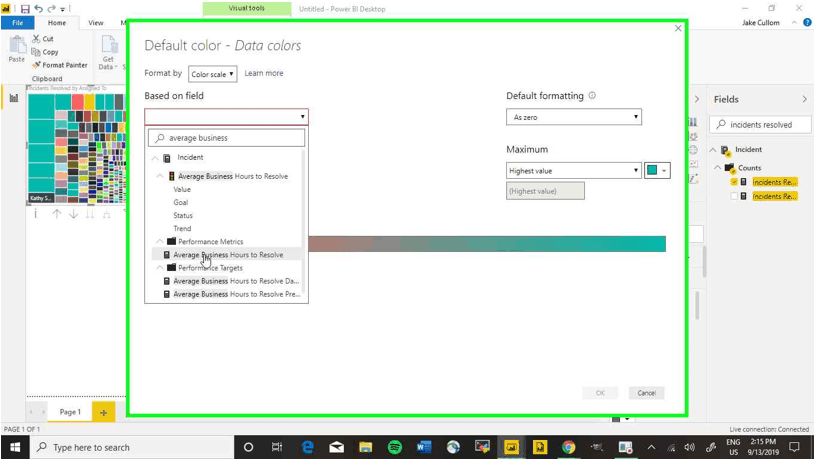Collapse the Fields pane with its chevron
The width and height of the screenshot is (816, 459).
pos(805,99)
